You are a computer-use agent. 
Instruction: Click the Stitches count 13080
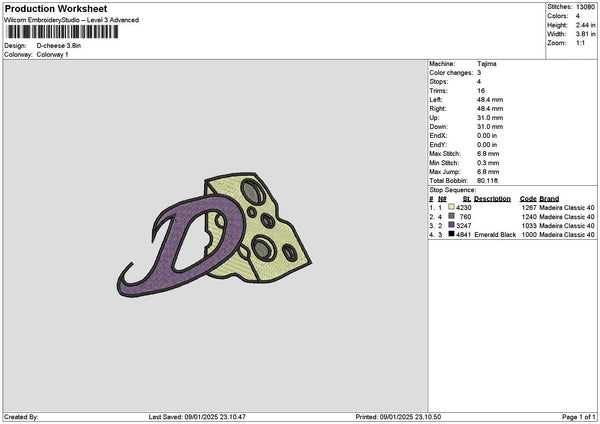click(585, 7)
